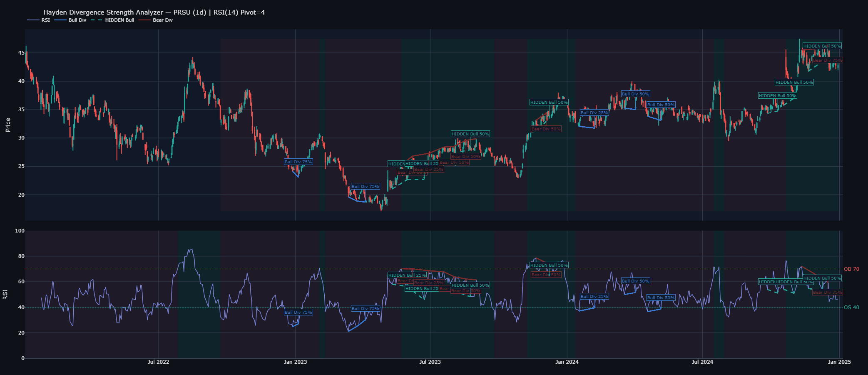Click the 25 price axis tick

click(21, 166)
